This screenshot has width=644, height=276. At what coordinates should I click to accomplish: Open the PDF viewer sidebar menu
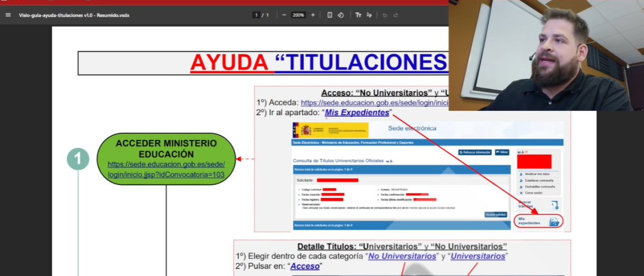pyautogui.click(x=8, y=15)
